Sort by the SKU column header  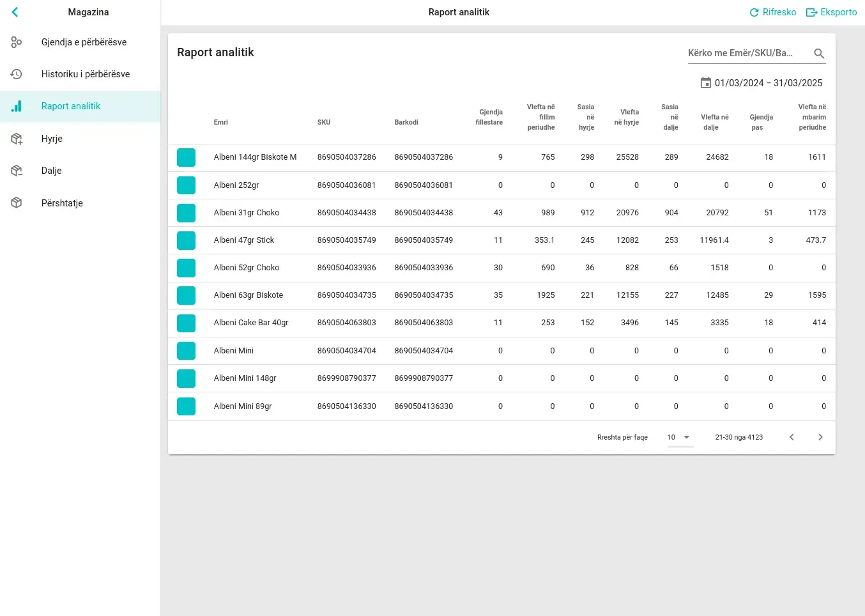324,122
